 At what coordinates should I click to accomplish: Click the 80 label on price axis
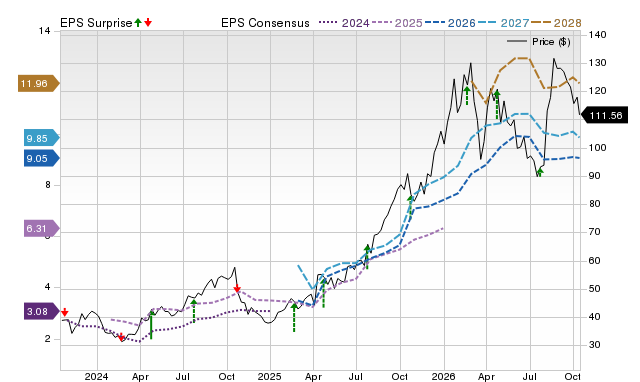[595, 204]
